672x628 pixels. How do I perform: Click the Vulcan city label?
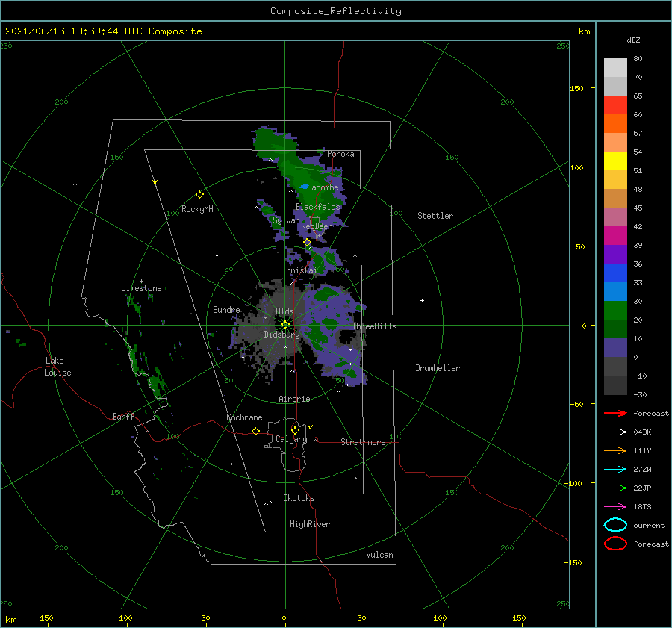(380, 555)
